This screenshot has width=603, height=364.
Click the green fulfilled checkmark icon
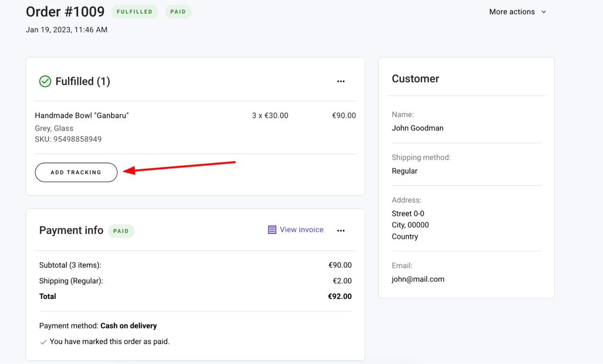45,81
